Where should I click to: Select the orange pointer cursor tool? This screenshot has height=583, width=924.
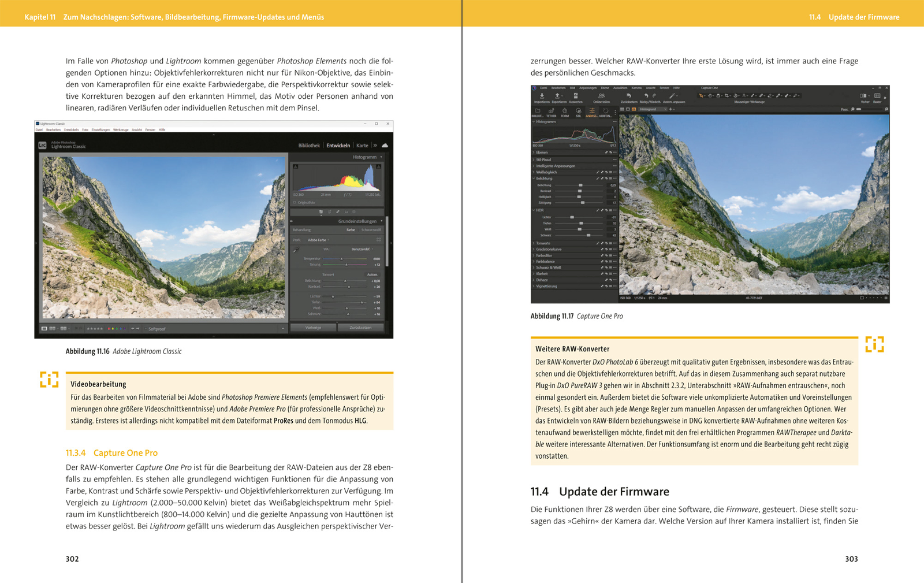pos(702,96)
